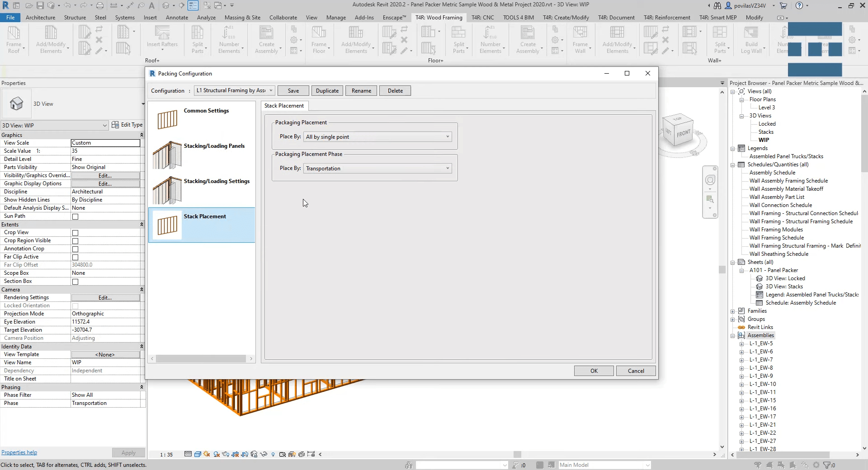
Task: Toggle Shaded visual style on view control bar
Action: point(198,455)
